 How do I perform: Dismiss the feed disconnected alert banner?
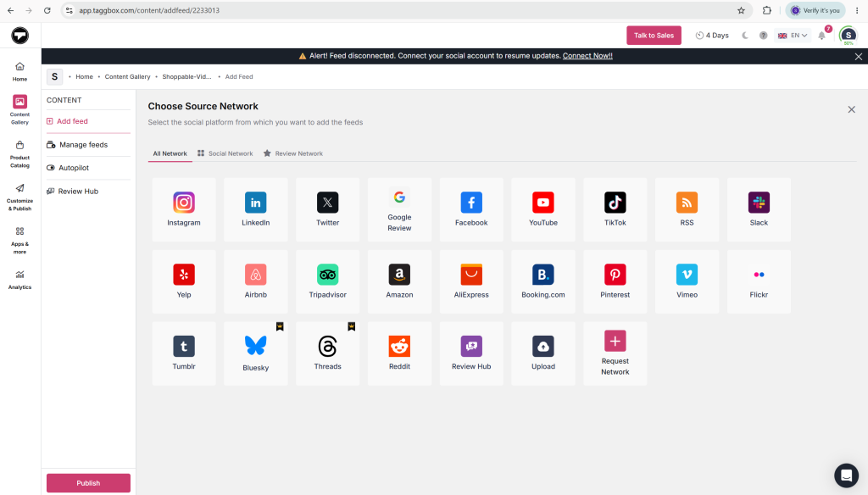858,57
